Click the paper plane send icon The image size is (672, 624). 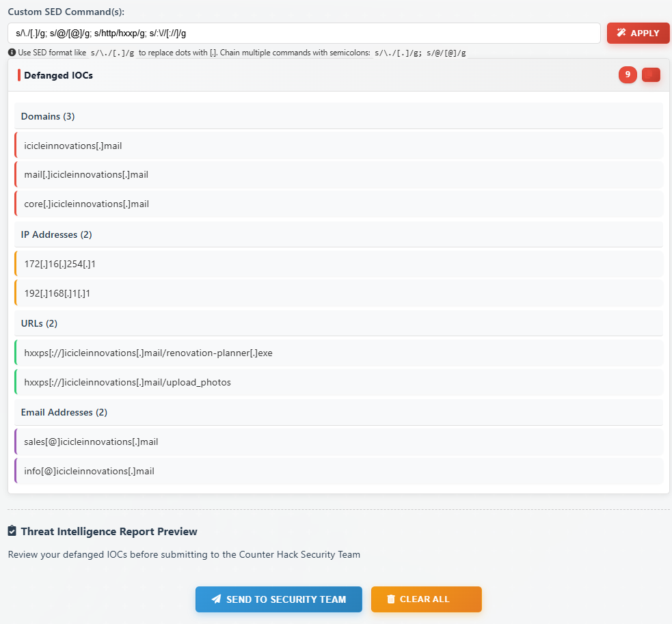click(217, 599)
